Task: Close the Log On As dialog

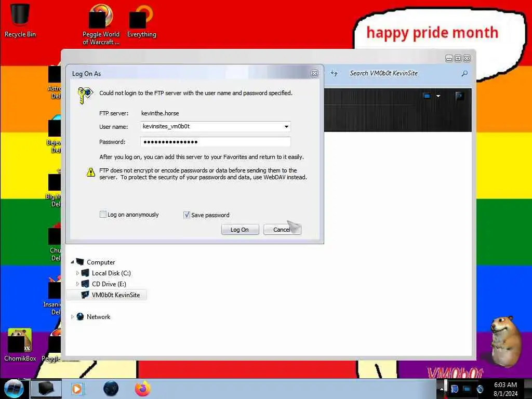Action: click(314, 74)
